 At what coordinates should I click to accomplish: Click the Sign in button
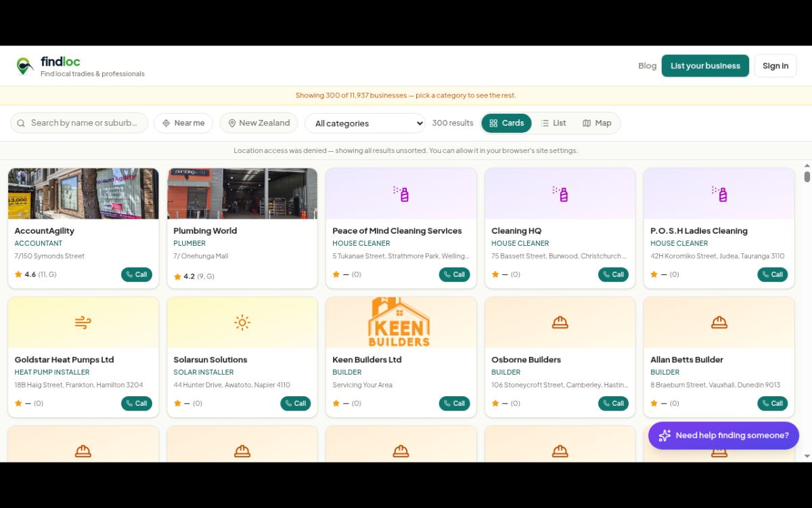775,66
